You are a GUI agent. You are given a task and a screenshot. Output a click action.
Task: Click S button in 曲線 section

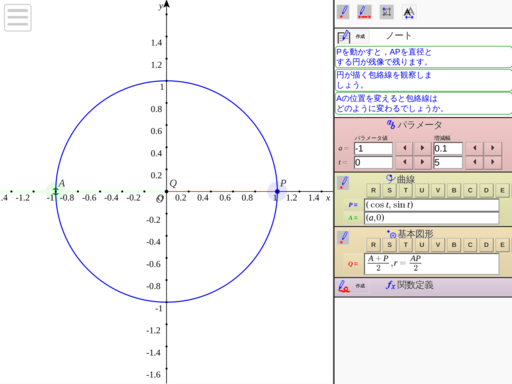389,190
